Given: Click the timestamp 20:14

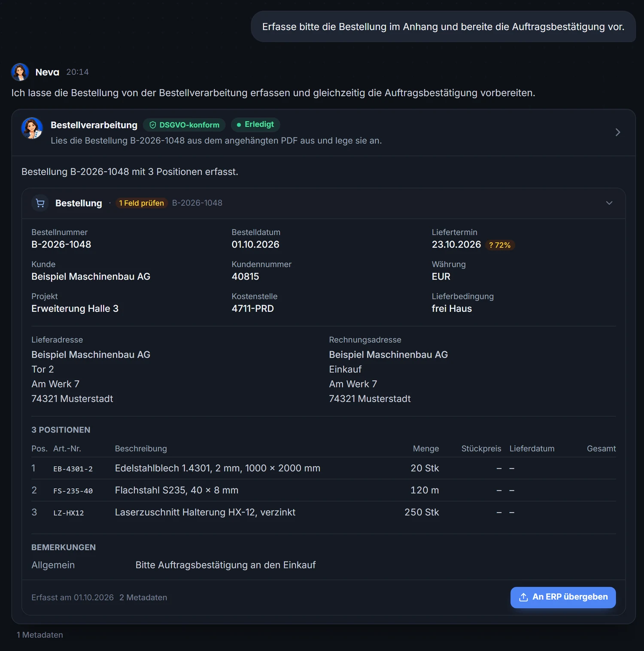Looking at the screenshot, I should point(77,72).
